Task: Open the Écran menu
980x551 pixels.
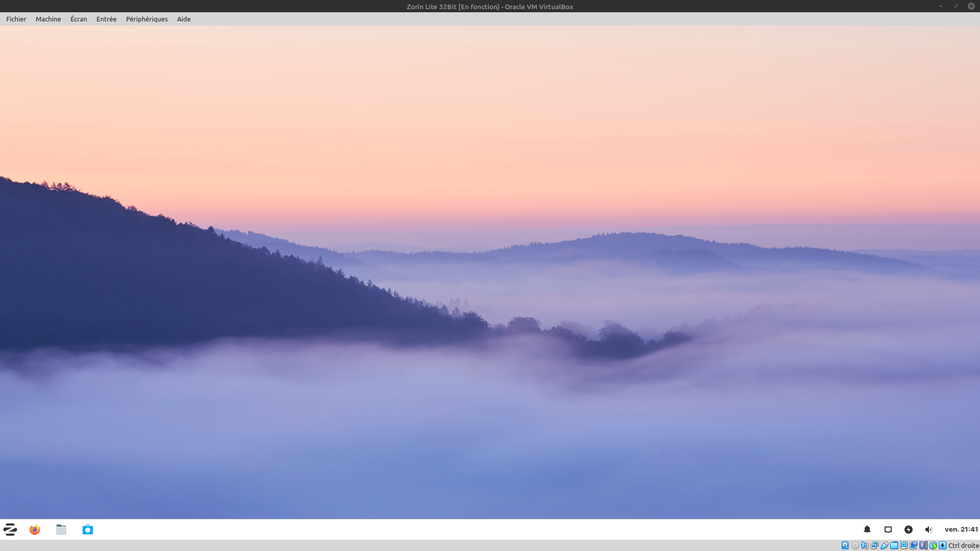Action: 79,19
